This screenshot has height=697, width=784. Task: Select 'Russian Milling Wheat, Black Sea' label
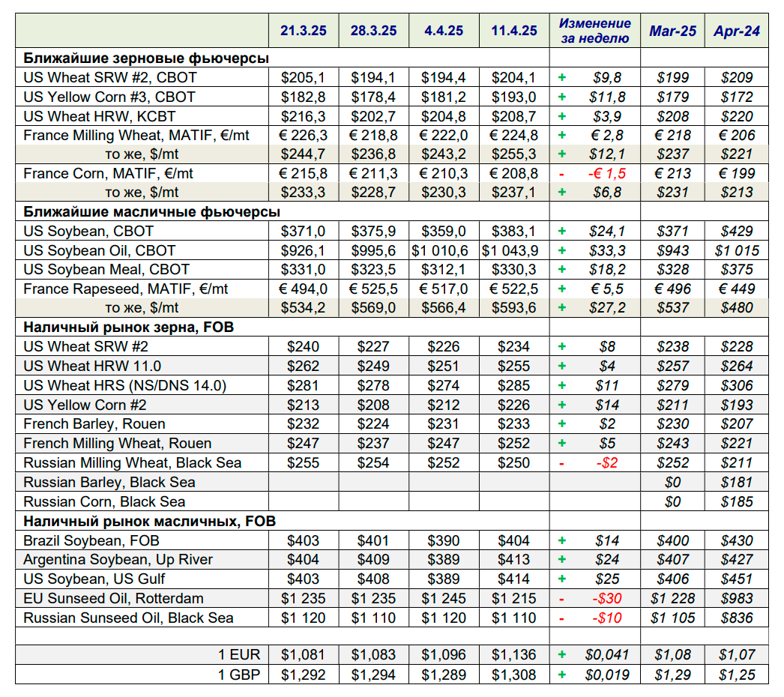pos(133,463)
